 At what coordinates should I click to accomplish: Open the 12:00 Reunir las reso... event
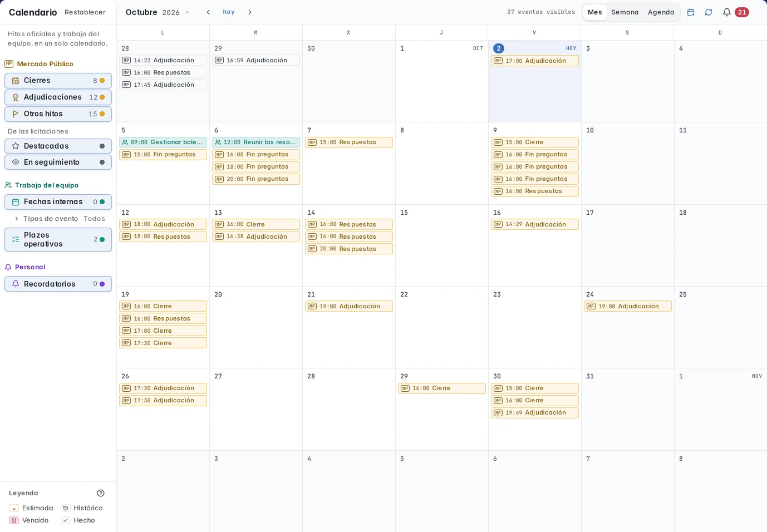coord(256,142)
